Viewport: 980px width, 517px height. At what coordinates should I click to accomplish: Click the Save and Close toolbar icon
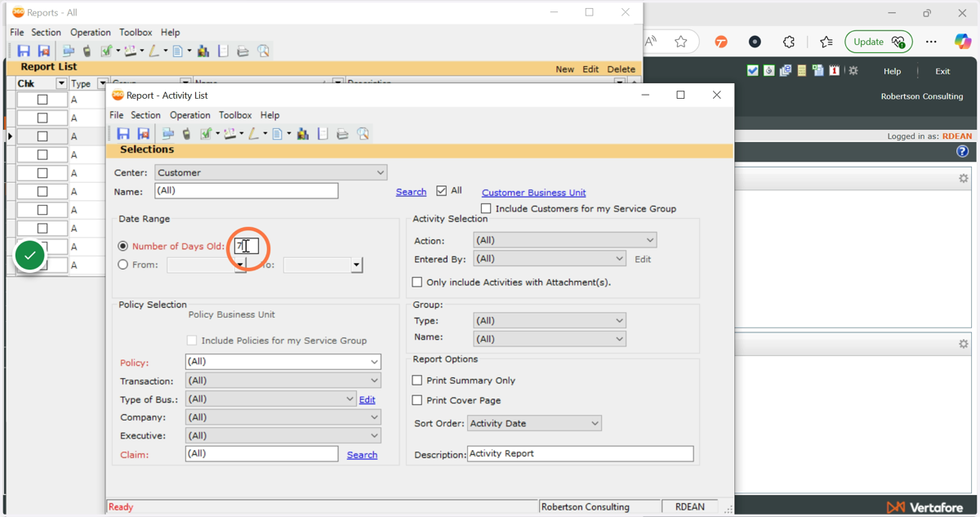tap(144, 134)
